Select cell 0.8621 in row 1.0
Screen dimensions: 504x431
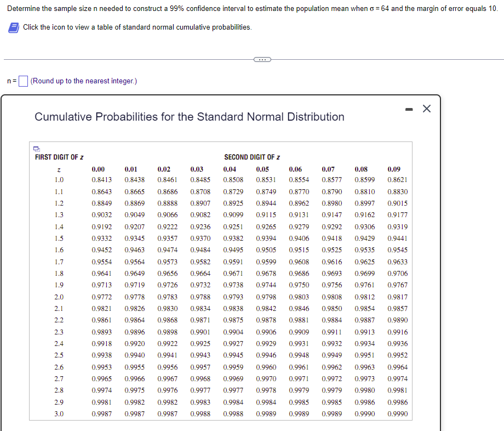(x=398, y=180)
